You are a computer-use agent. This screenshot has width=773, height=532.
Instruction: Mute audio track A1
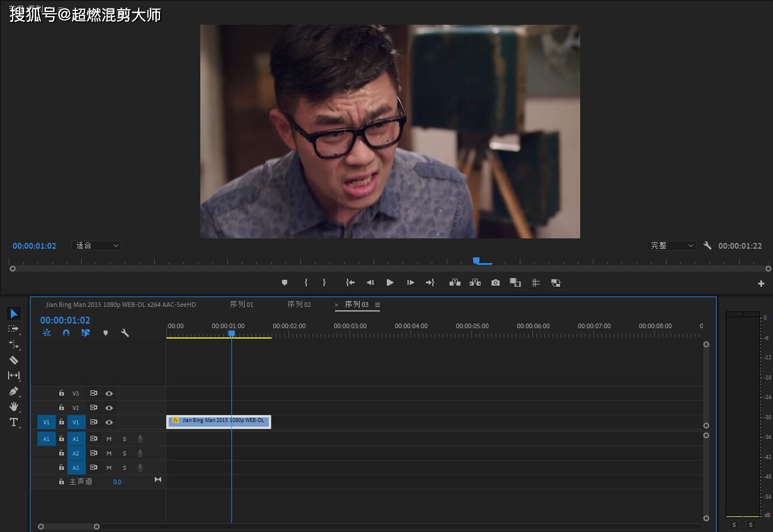pyautogui.click(x=109, y=439)
